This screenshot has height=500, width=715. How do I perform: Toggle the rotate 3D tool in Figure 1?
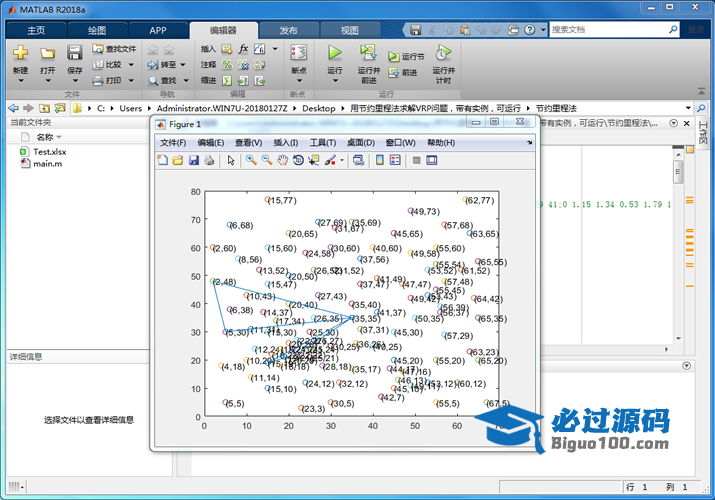298,160
